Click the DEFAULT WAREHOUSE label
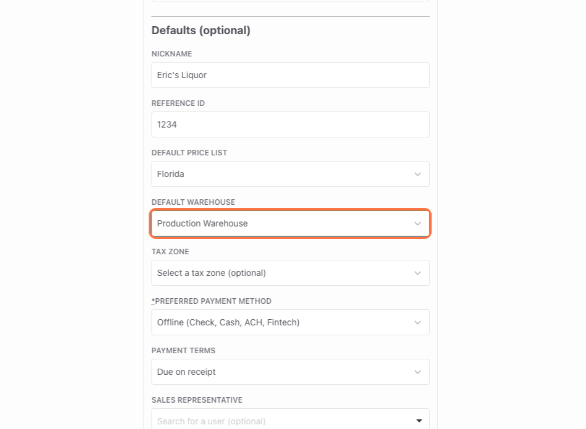Viewport: 586px width, 429px height. (x=193, y=202)
